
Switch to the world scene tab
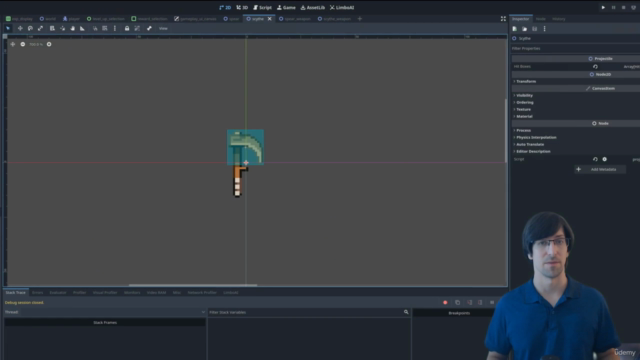click(48, 19)
